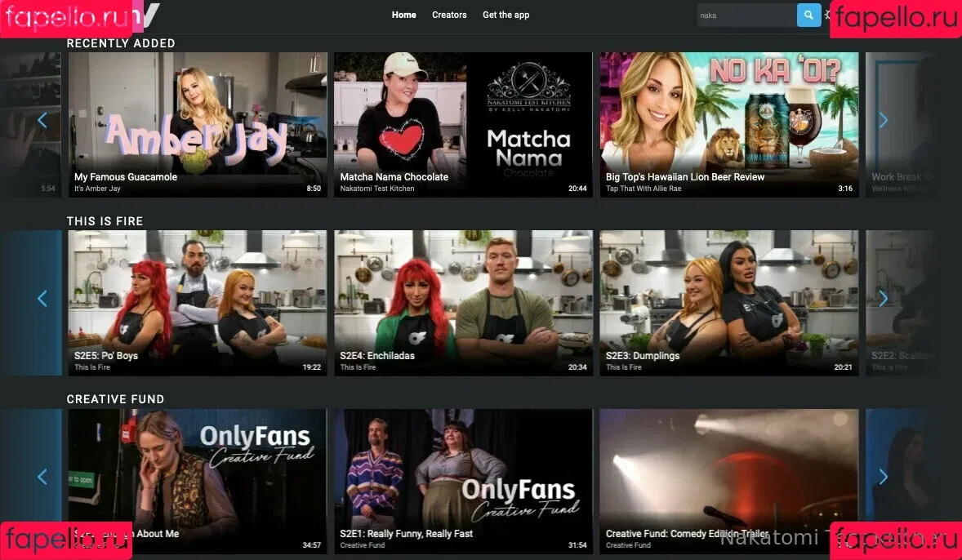Click 'Creative Fund' channel under Really Funny episode
The image size is (962, 560).
pos(362,544)
